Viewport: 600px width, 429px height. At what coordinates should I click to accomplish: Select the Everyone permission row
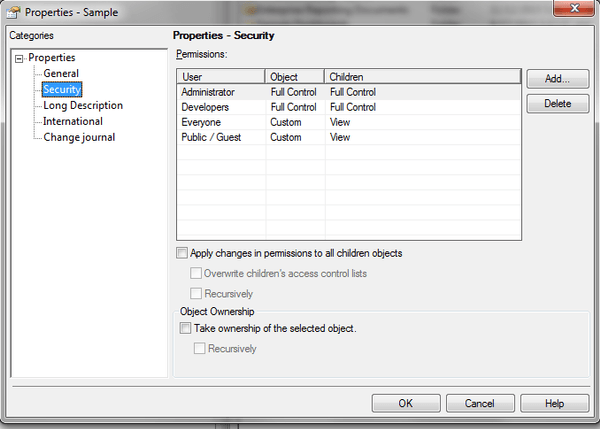coord(349,122)
